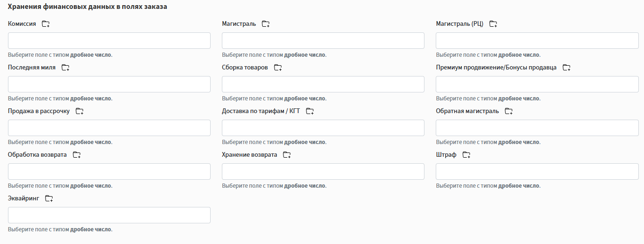Click the add-folder icon next to Продажа в рассрочку
The height and width of the screenshot is (244, 644).
point(79,111)
